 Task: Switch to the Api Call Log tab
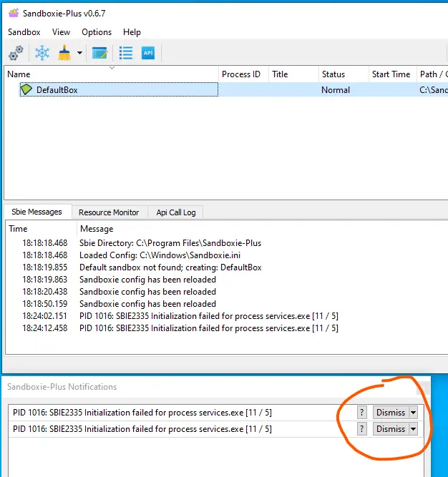click(x=176, y=212)
